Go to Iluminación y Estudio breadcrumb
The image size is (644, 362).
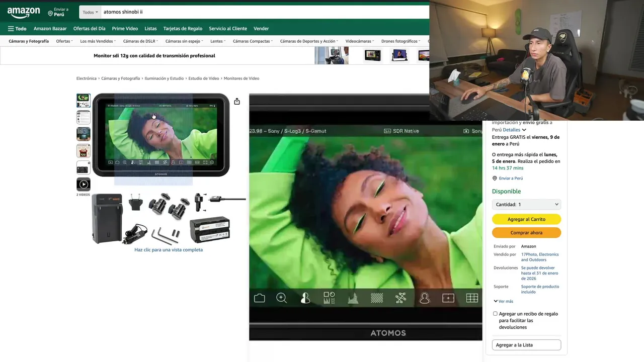click(164, 78)
